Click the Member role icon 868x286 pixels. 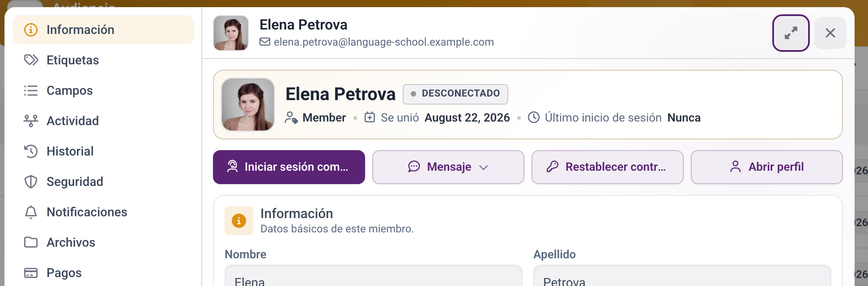291,118
